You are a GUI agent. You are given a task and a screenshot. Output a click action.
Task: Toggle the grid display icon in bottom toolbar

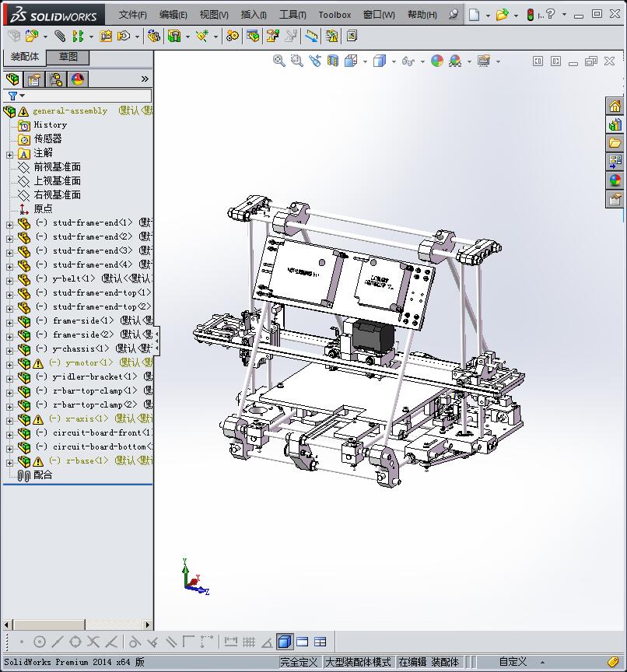[x=249, y=642]
